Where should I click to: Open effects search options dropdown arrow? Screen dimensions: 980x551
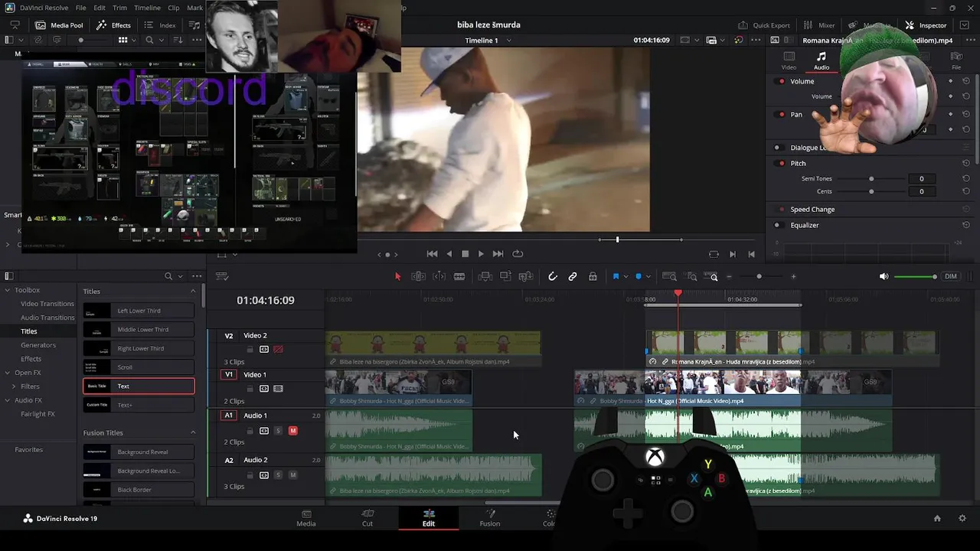tap(180, 276)
